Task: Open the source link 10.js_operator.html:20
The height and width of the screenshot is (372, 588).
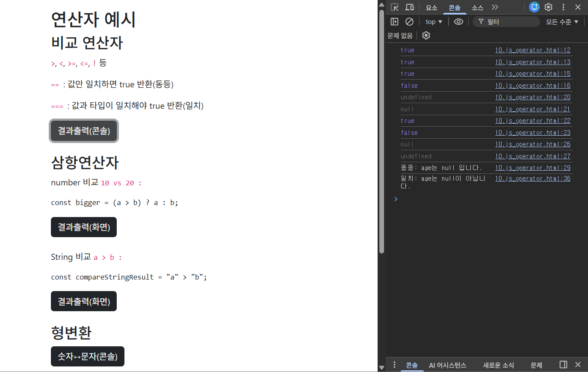Action: (x=533, y=97)
